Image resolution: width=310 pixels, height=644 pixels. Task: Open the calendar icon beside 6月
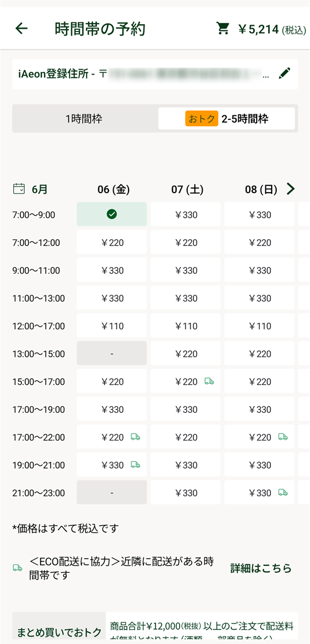18,189
